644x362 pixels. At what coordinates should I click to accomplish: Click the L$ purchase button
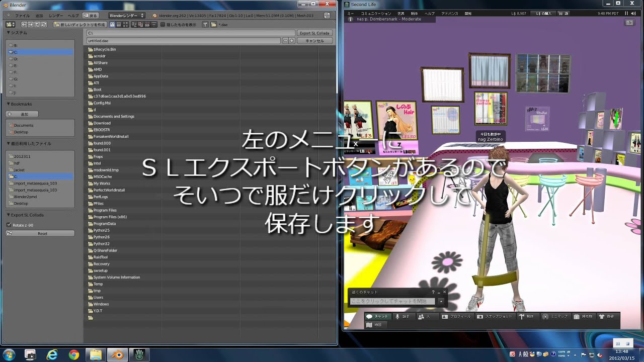(543, 14)
